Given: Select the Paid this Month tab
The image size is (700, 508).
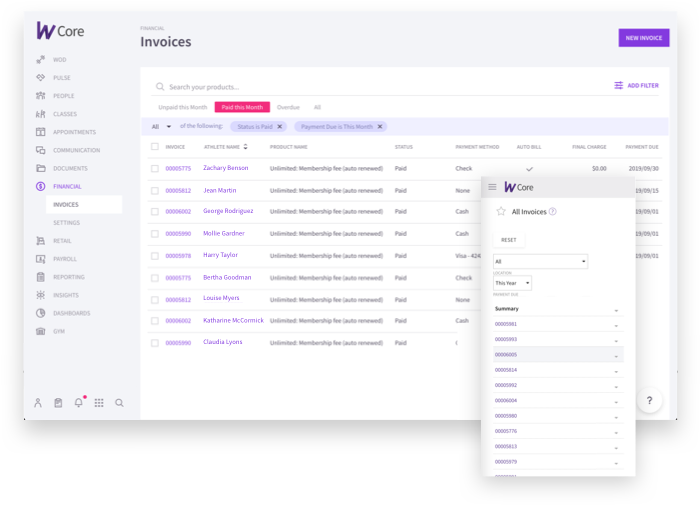Looking at the screenshot, I should coord(242,107).
